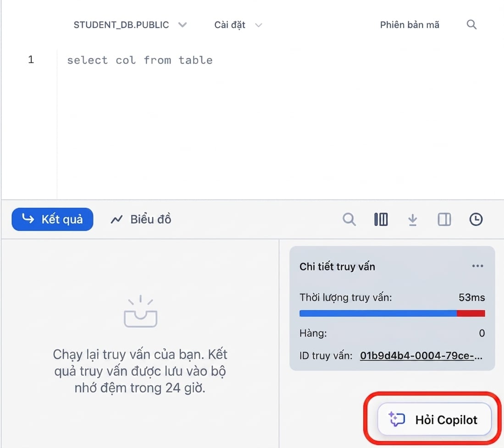504x448 pixels.
Task: Click the 53ms query duration value
Action: click(471, 297)
